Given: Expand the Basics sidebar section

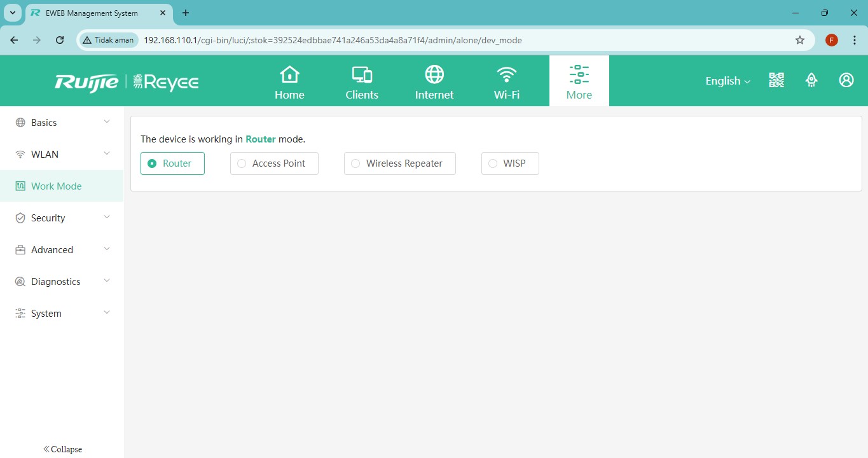Looking at the screenshot, I should pyautogui.click(x=62, y=123).
